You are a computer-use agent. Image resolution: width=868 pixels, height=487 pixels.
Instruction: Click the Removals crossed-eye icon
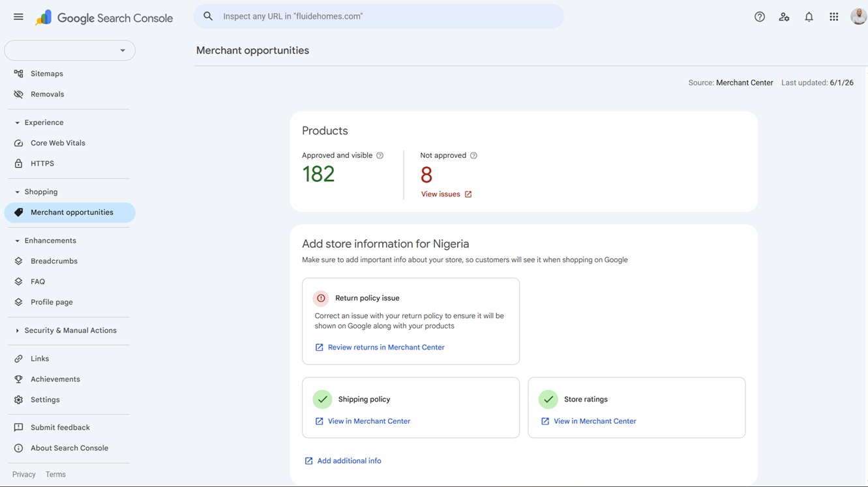[18, 95]
